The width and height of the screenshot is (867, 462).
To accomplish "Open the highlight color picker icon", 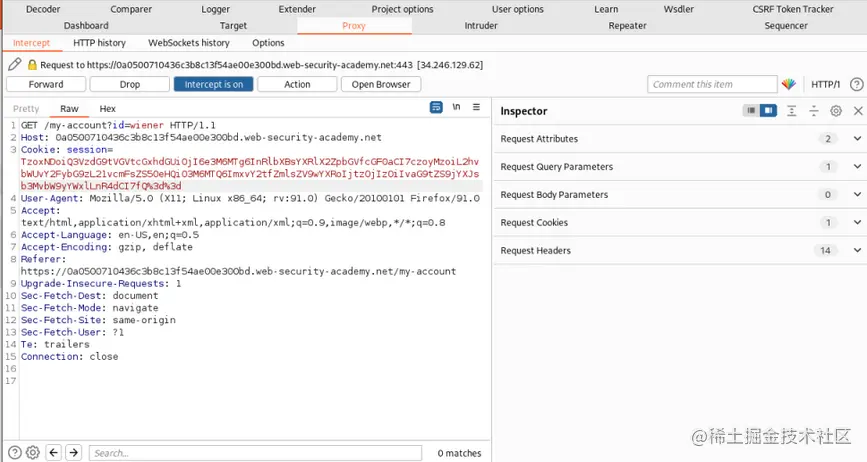I will [788, 84].
